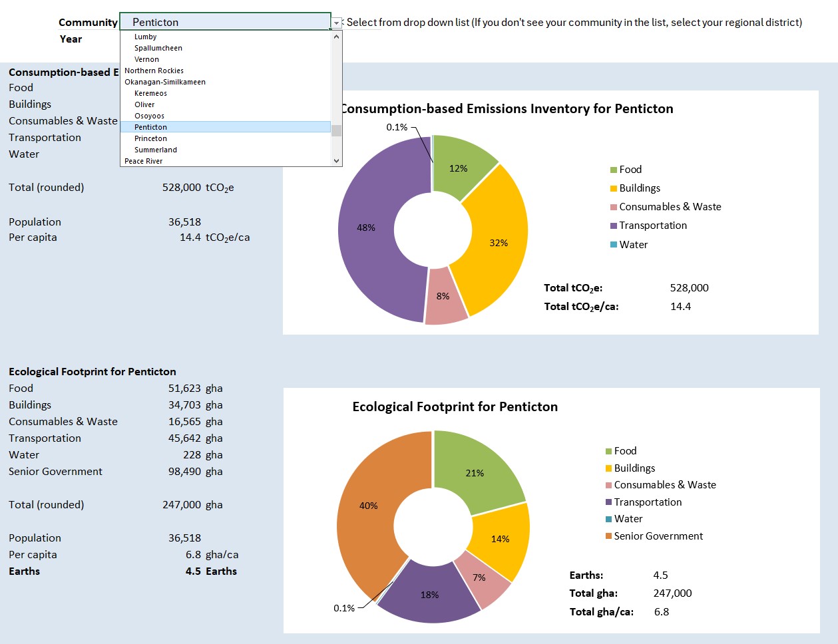Choose Vernon in the dropdown list
The image size is (838, 644).
pos(146,59)
